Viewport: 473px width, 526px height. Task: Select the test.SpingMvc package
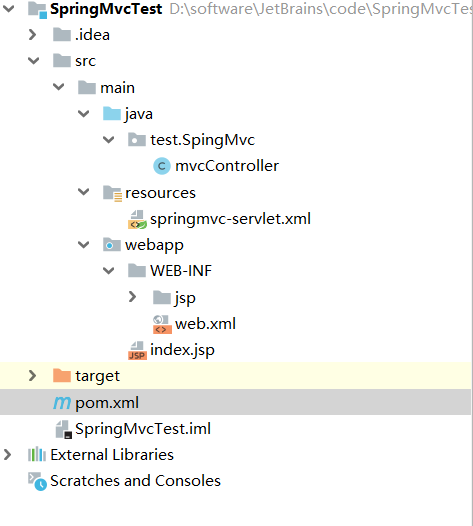203,140
